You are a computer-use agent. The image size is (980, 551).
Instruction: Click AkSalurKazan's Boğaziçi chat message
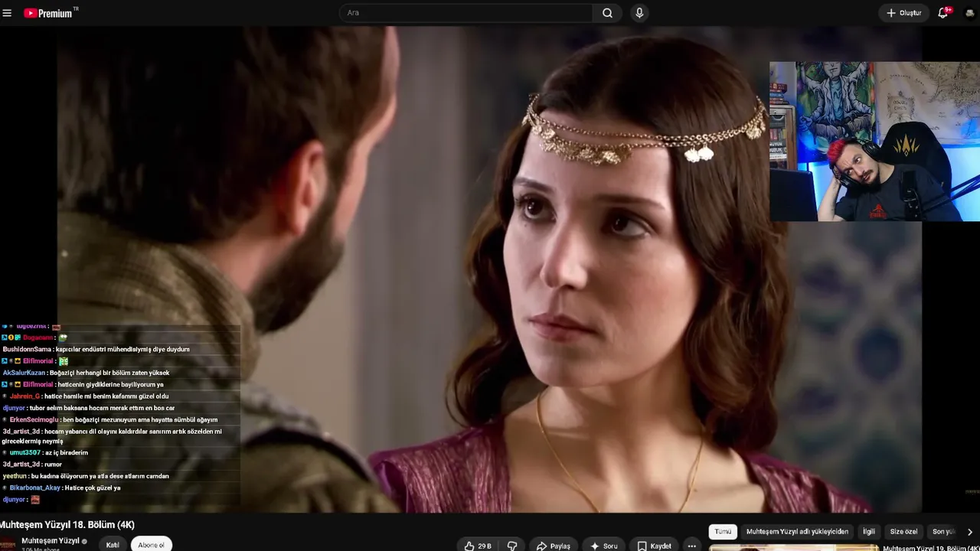(x=87, y=373)
